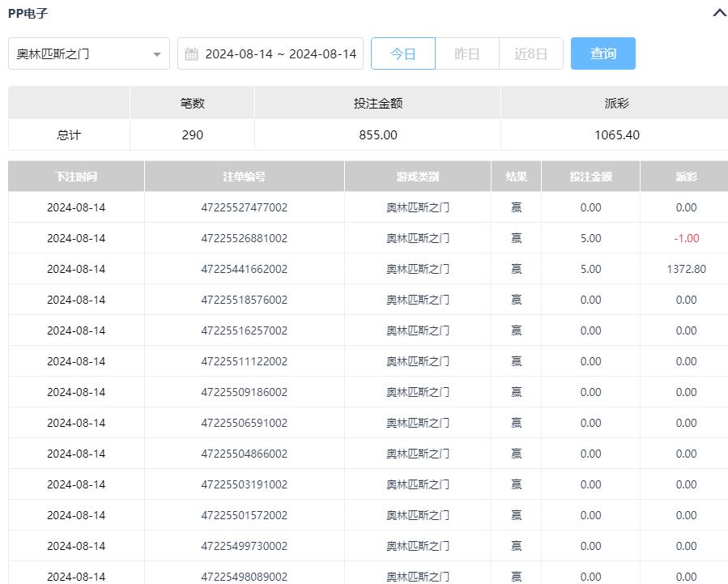
Task: Click the date range input field
Action: coord(279,54)
